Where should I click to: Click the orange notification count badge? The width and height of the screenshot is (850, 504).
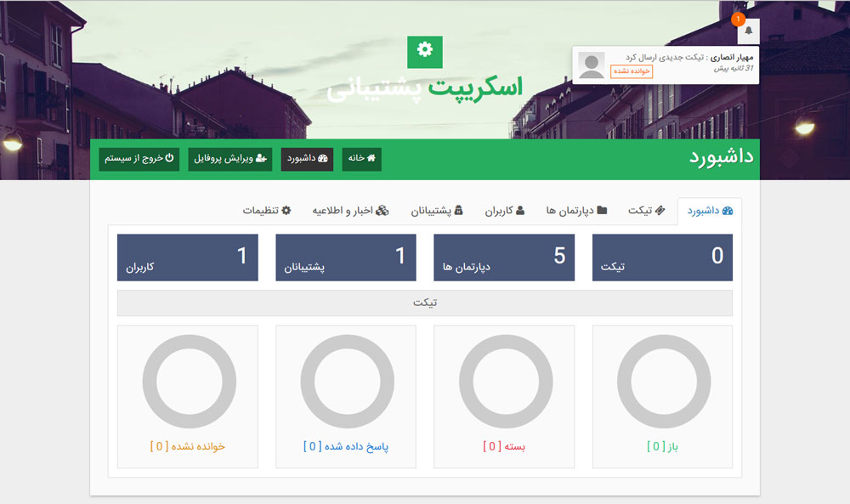(738, 19)
